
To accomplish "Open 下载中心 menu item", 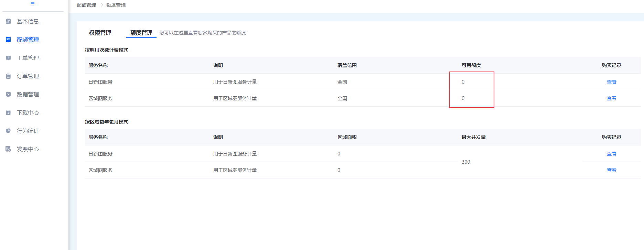I will pyautogui.click(x=28, y=112).
